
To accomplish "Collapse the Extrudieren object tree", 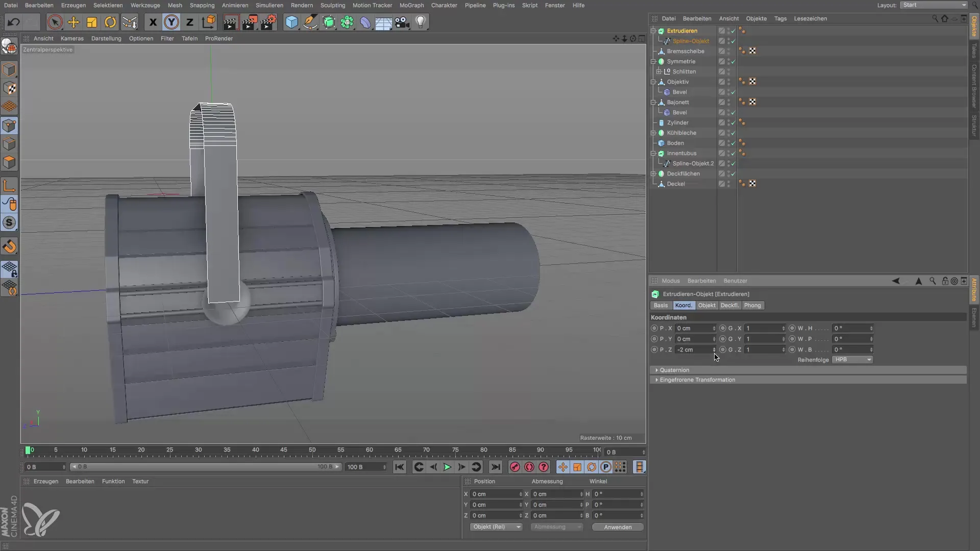I will [653, 31].
